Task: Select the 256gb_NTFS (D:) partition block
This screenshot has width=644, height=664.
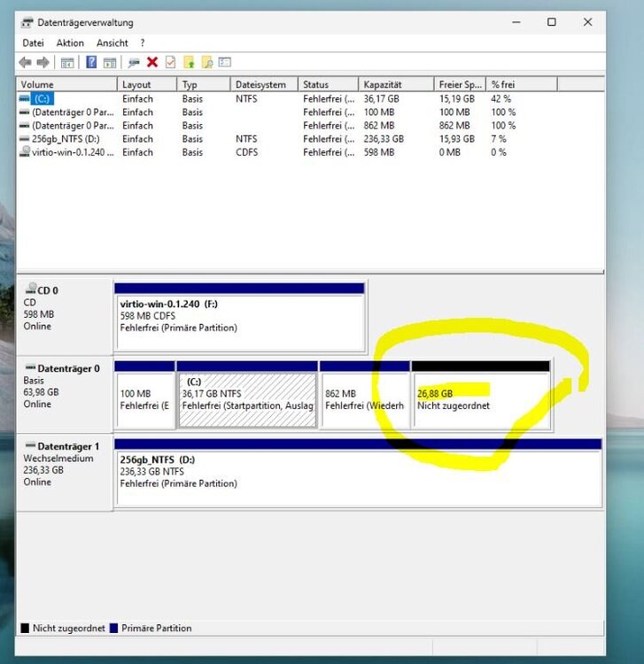Action: pyautogui.click(x=358, y=473)
